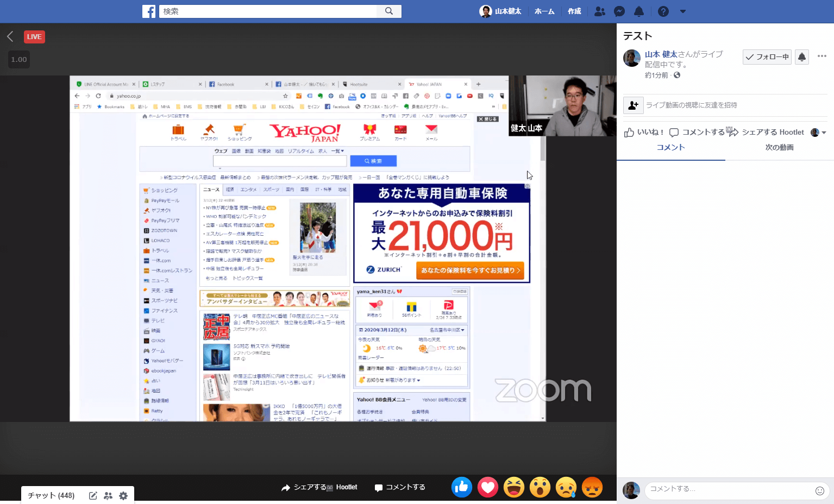834x504 pixels.
Task: Click the Facebook logo icon
Action: click(x=149, y=11)
